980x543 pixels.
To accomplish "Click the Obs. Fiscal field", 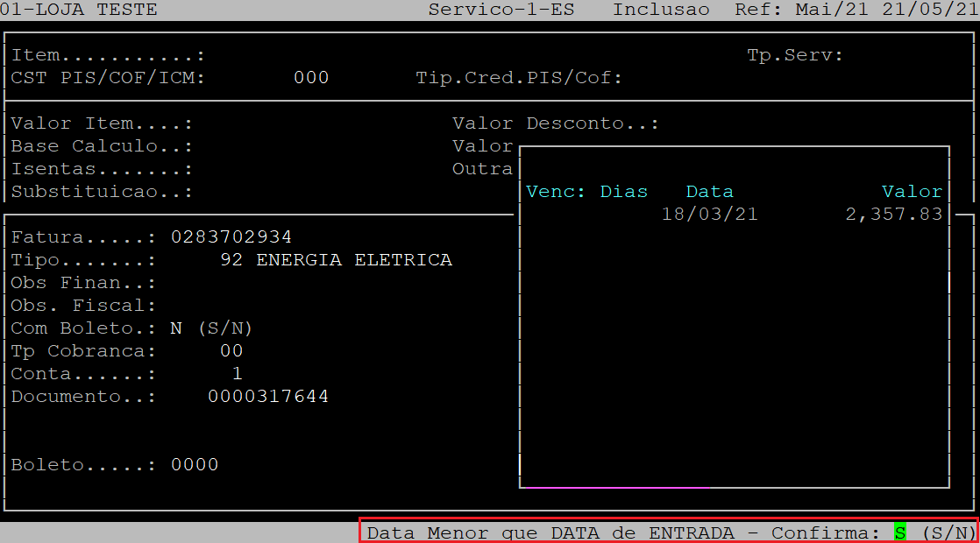I will [263, 306].
